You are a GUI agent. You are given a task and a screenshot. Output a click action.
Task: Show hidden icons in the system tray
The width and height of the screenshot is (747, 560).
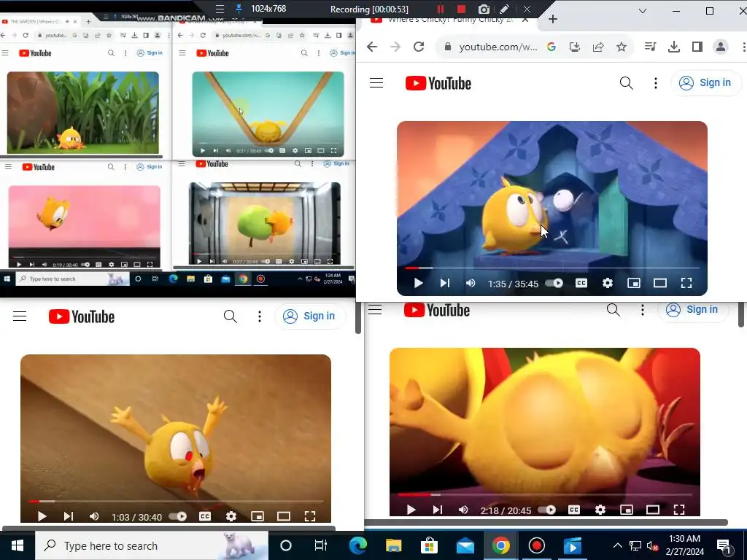(x=617, y=545)
